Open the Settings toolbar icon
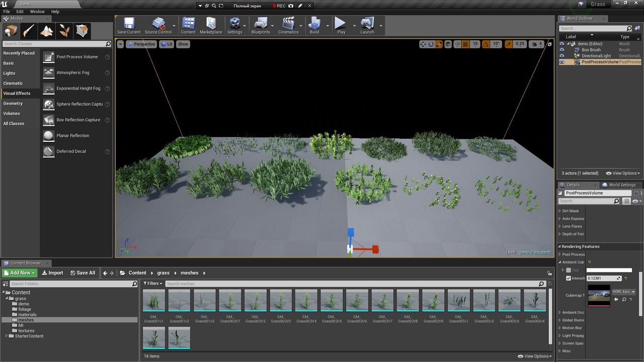This screenshot has height=362, width=644. 234,25
